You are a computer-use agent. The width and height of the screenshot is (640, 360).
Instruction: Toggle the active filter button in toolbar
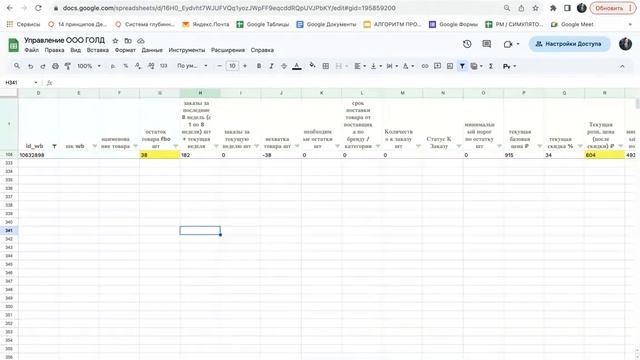(x=462, y=66)
